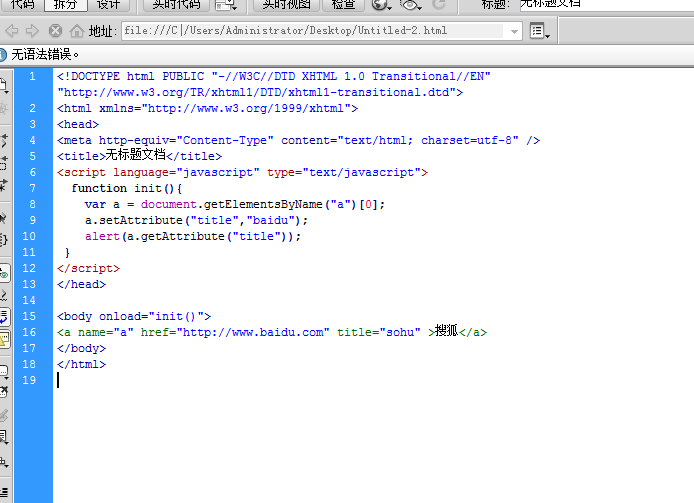Click the </script> closing tag
The width and height of the screenshot is (694, 503).
[89, 268]
